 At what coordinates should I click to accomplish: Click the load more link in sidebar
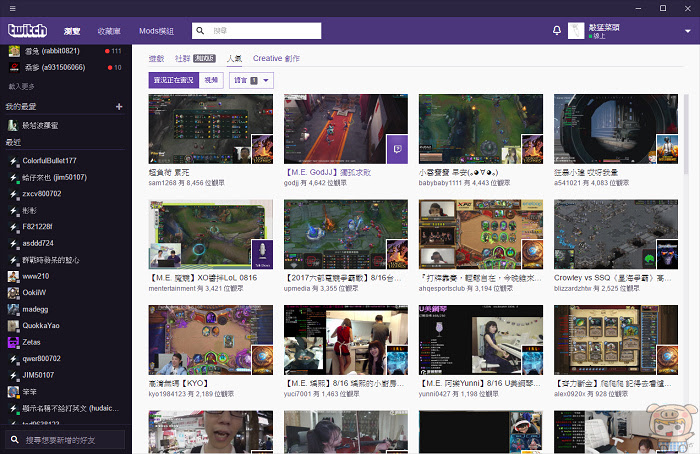click(21, 86)
